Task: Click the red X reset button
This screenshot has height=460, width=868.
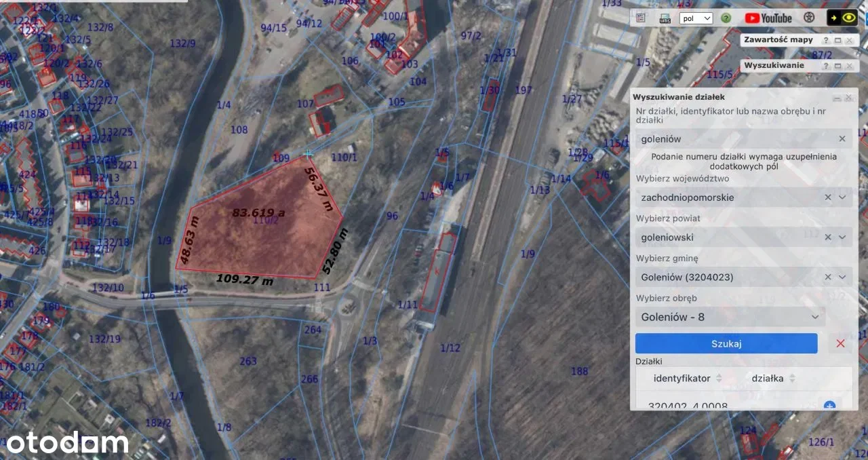Action: coord(840,343)
